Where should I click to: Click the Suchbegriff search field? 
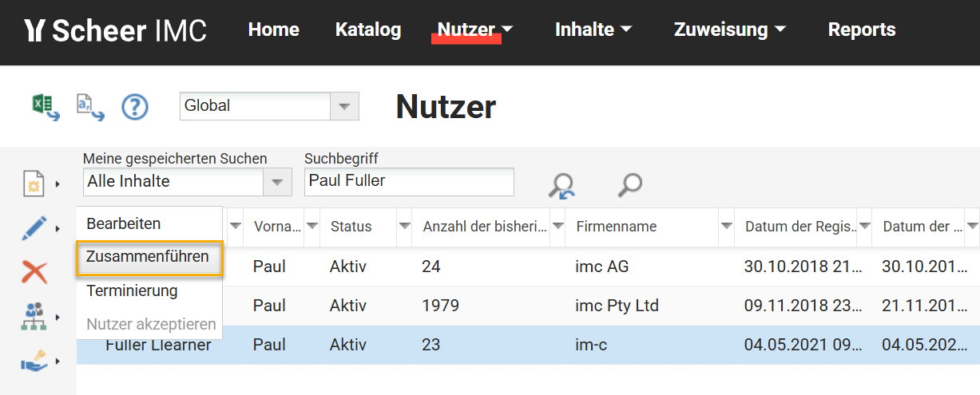[409, 181]
